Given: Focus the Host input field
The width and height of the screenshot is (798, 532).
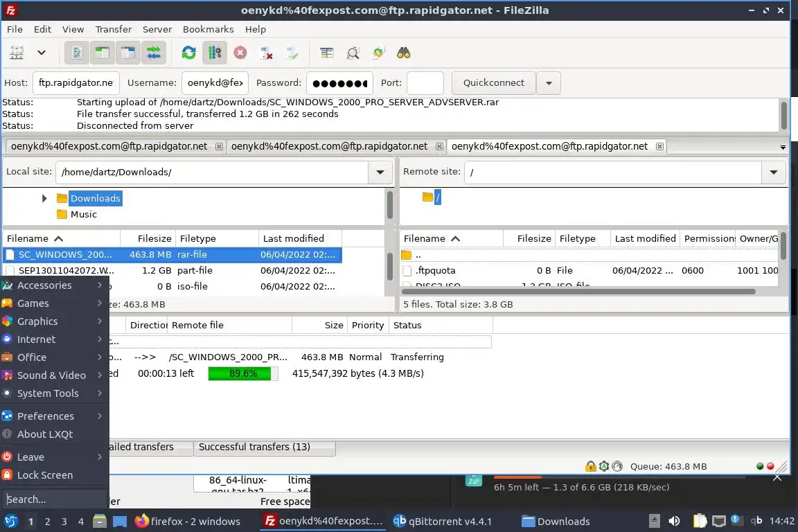Looking at the screenshot, I should (x=76, y=83).
